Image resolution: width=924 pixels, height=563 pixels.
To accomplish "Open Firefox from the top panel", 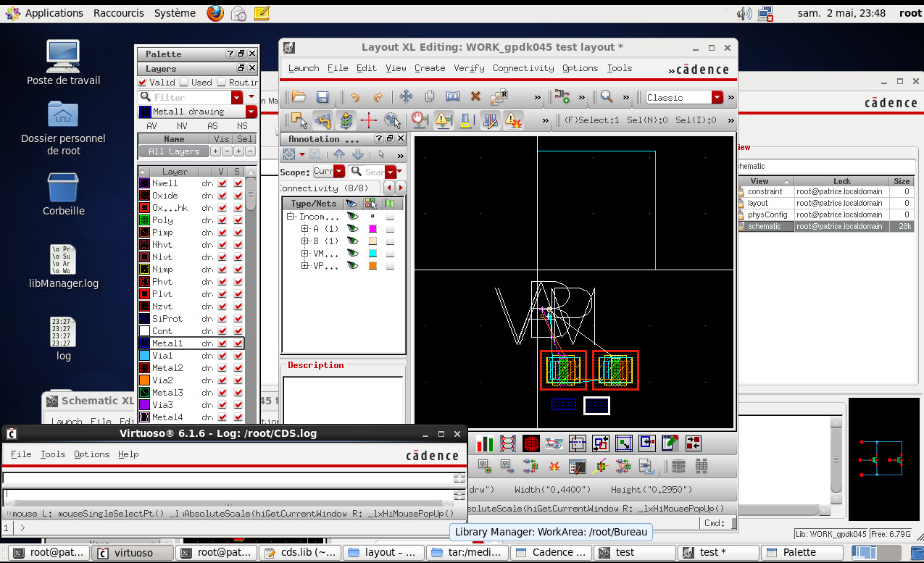I will (215, 13).
